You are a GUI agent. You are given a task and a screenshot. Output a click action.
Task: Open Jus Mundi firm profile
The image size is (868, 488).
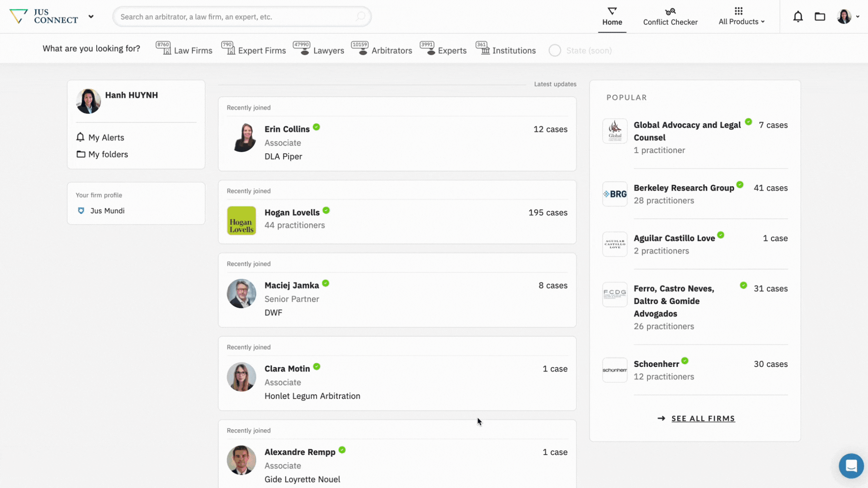pos(108,211)
